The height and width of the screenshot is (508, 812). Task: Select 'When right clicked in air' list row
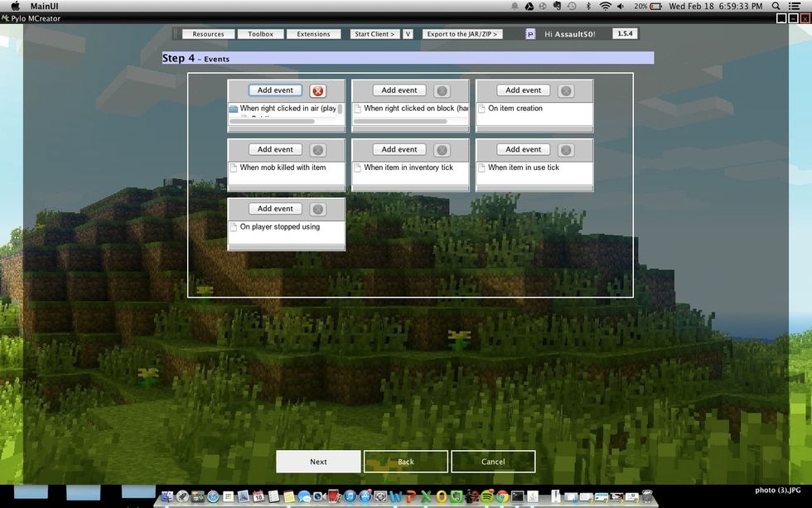point(283,109)
